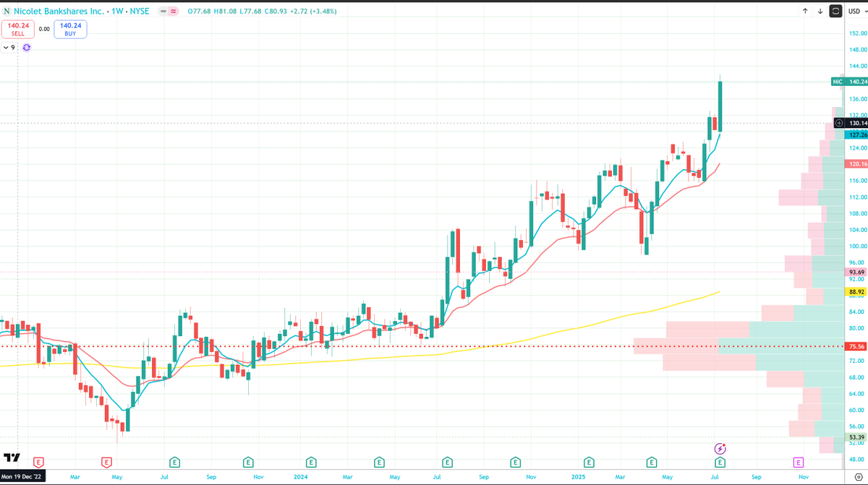Click the purple lightning event icon near Jul 2025
Image resolution: width=868 pixels, height=485 pixels.
click(720, 449)
